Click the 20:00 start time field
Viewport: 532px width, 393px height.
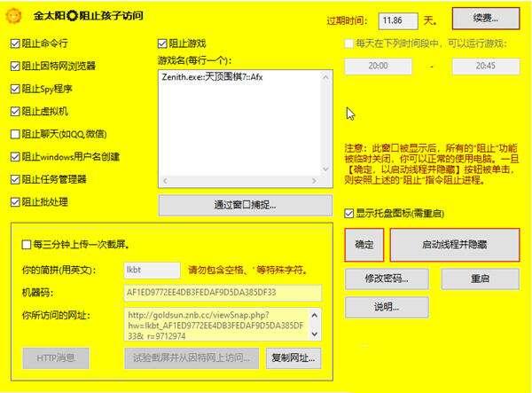tap(379, 66)
